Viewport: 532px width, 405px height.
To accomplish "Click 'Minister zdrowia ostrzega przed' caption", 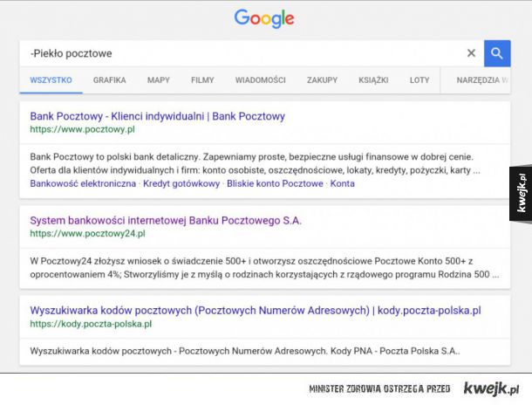I will point(379,388).
